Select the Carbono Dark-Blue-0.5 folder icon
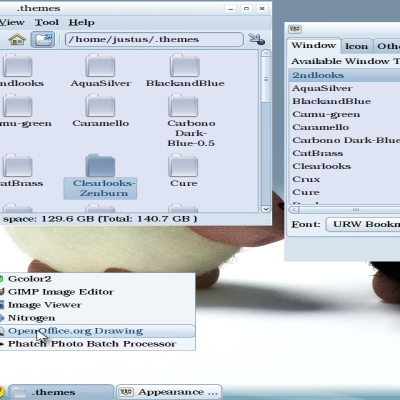The image size is (400, 400). (x=183, y=105)
